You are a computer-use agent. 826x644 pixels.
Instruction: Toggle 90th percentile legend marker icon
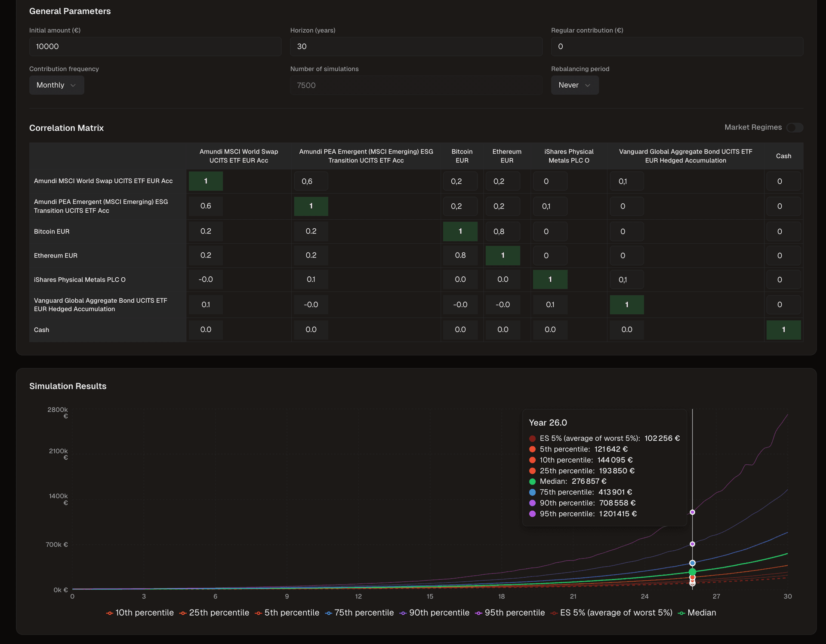(x=403, y=613)
